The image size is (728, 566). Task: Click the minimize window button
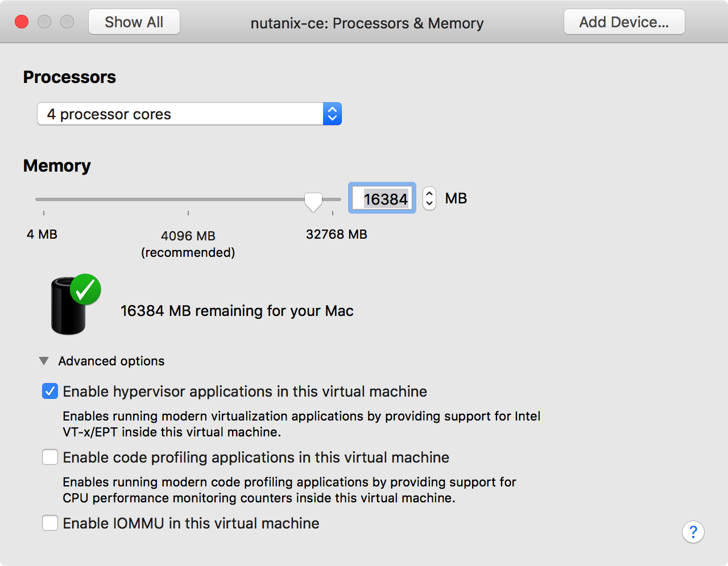point(44,22)
